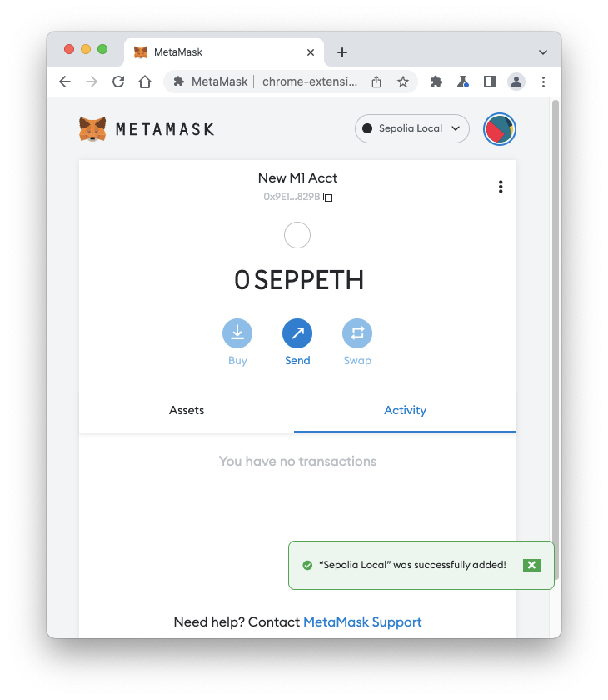Viewport: 608px width, 700px height.
Task: Open a new browser tab
Action: (x=342, y=52)
